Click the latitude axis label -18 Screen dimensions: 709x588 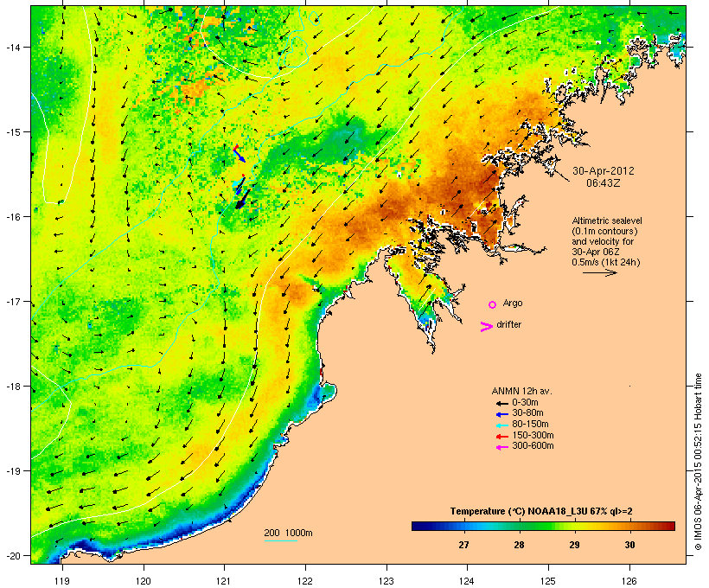[12, 387]
